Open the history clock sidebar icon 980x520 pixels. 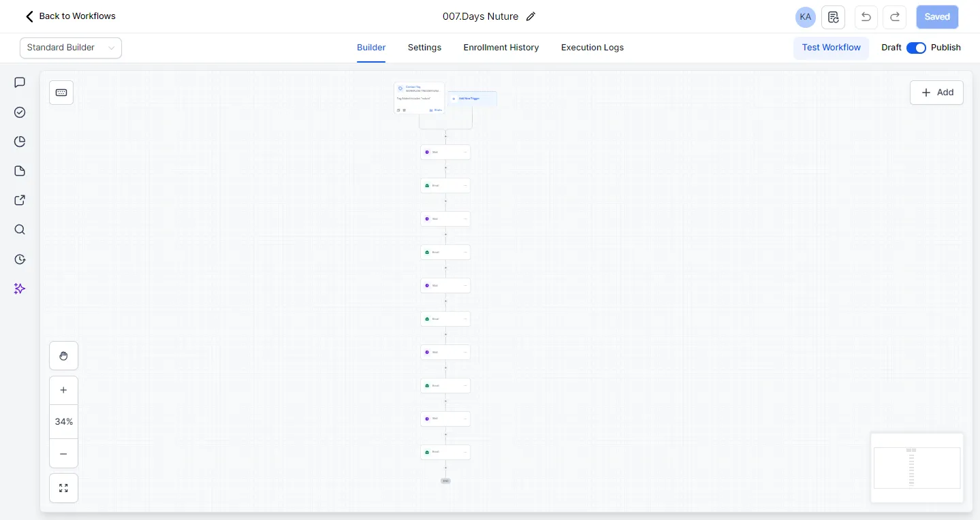(19, 259)
